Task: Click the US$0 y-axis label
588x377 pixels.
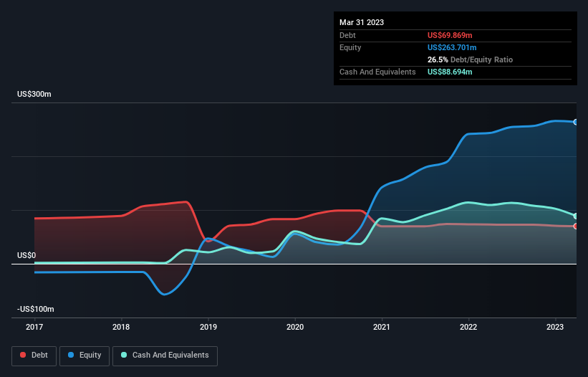Action: tap(26, 255)
